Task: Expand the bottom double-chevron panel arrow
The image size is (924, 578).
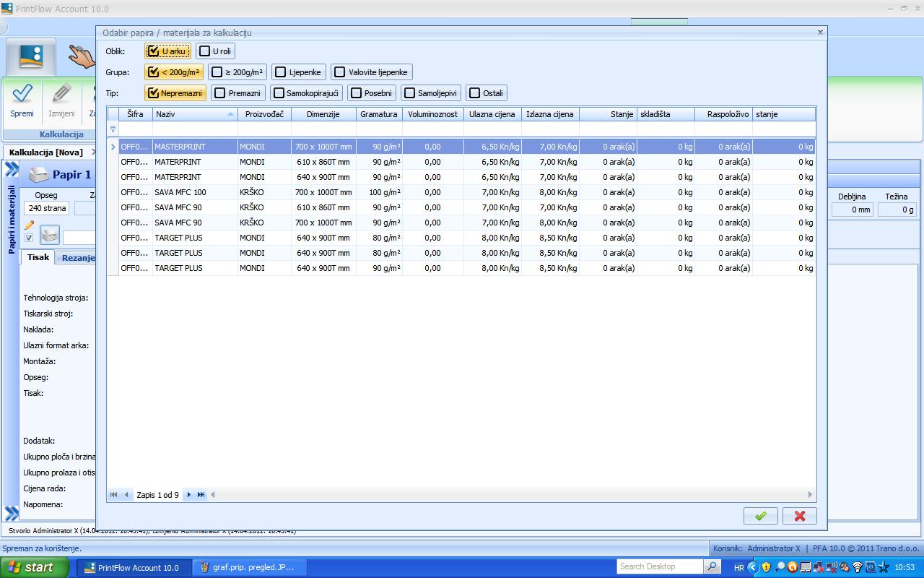Action: [12, 514]
